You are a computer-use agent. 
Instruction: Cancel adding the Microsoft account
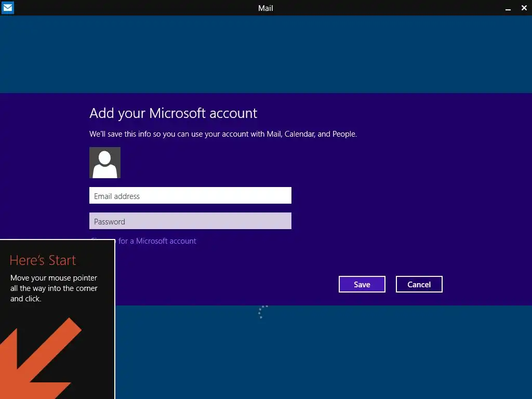(x=419, y=284)
